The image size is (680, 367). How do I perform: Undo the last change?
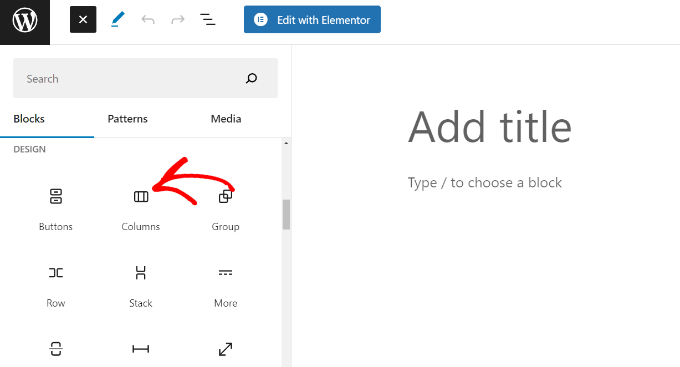pyautogui.click(x=148, y=20)
